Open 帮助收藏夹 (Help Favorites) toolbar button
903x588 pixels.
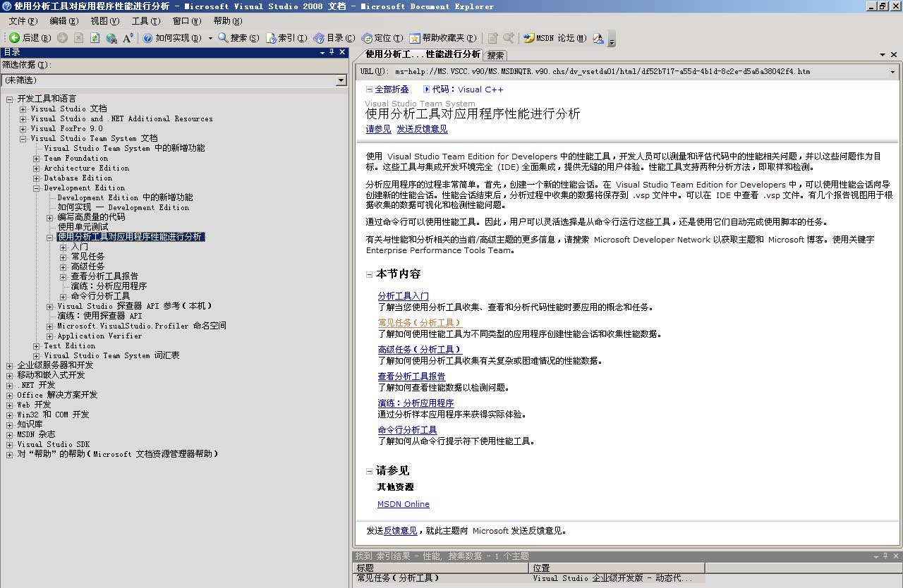[443, 38]
